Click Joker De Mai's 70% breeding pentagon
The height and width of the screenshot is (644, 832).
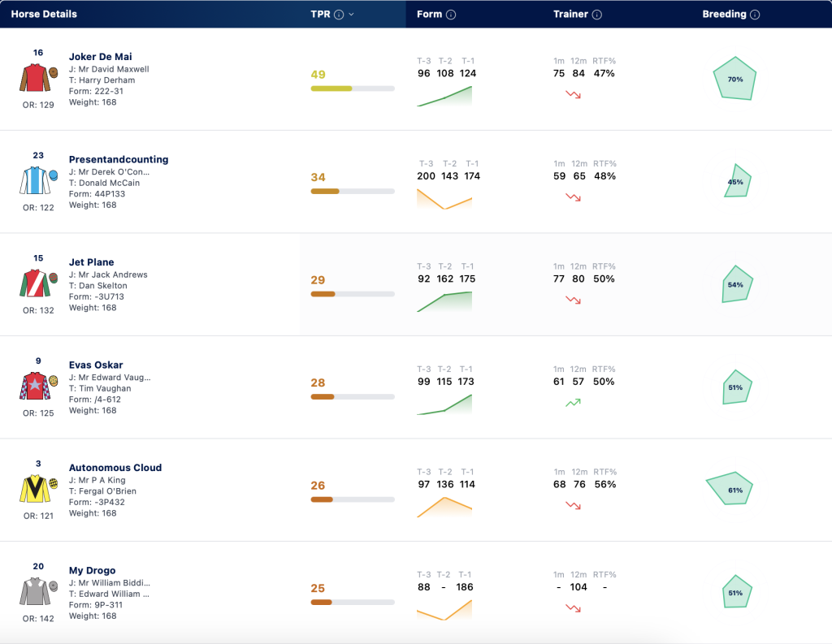(734, 79)
